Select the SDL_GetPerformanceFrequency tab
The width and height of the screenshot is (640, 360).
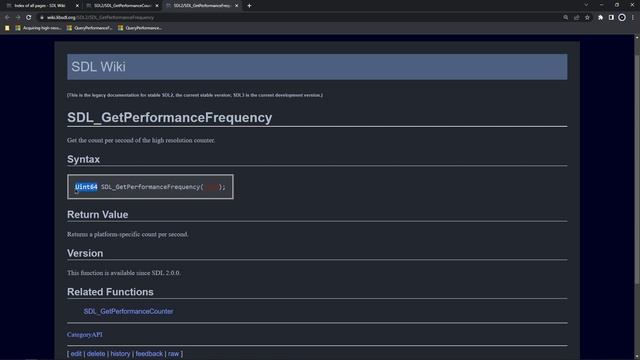(202, 6)
